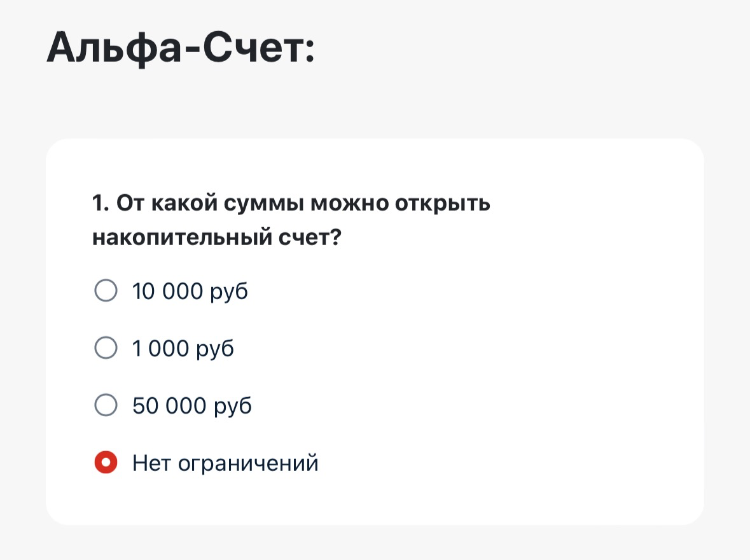Screen dimensions: 750x560
Task: Click "накопительный счет?" in the question
Action: click(x=218, y=239)
